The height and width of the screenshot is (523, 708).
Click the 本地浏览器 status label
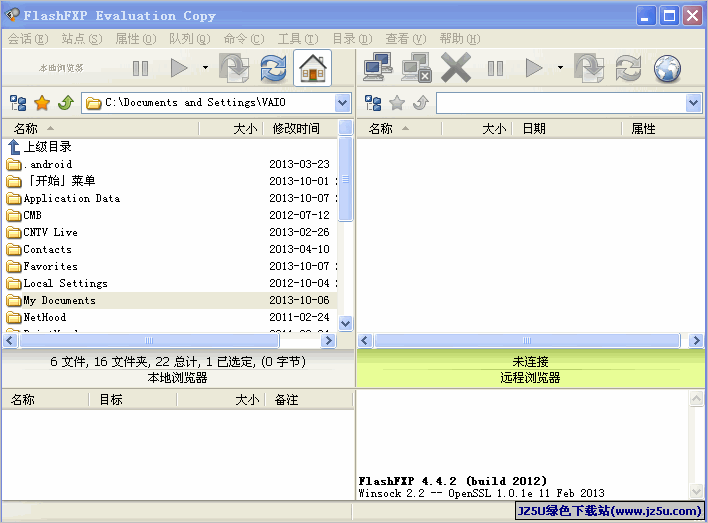point(177,378)
